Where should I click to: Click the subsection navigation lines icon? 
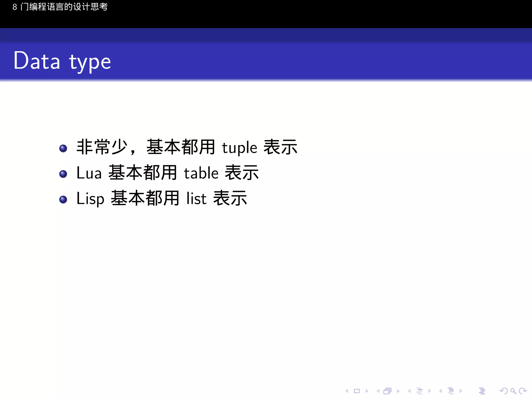click(x=420, y=391)
